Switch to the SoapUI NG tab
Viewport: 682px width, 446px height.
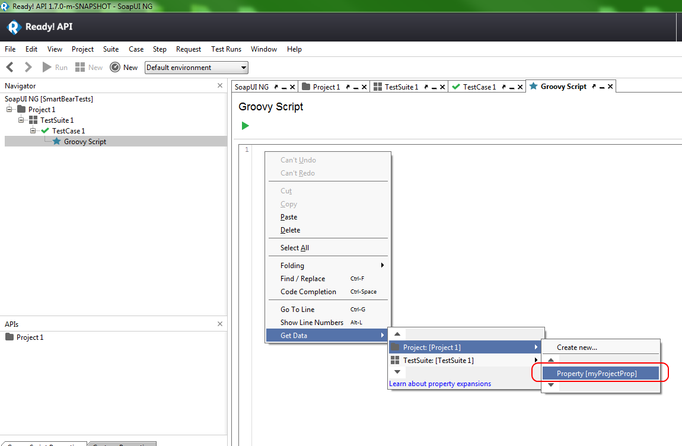pos(251,87)
